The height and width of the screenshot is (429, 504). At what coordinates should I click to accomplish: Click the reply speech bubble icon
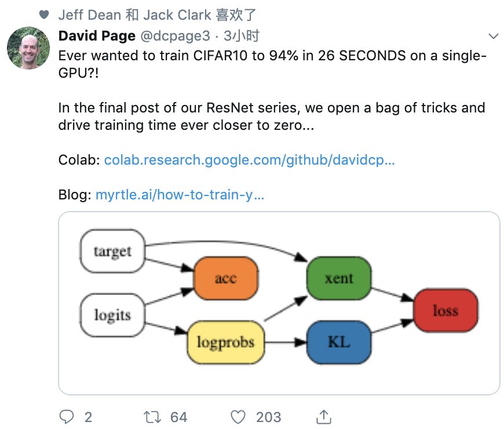click(x=68, y=416)
